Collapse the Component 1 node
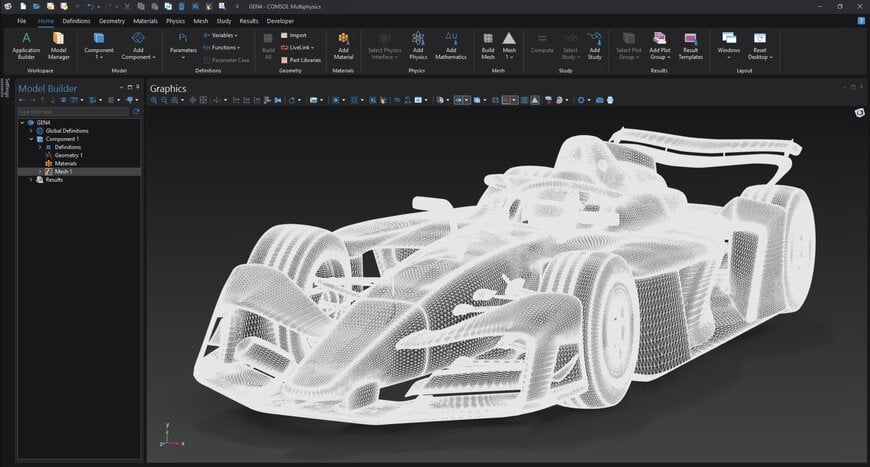 31,139
